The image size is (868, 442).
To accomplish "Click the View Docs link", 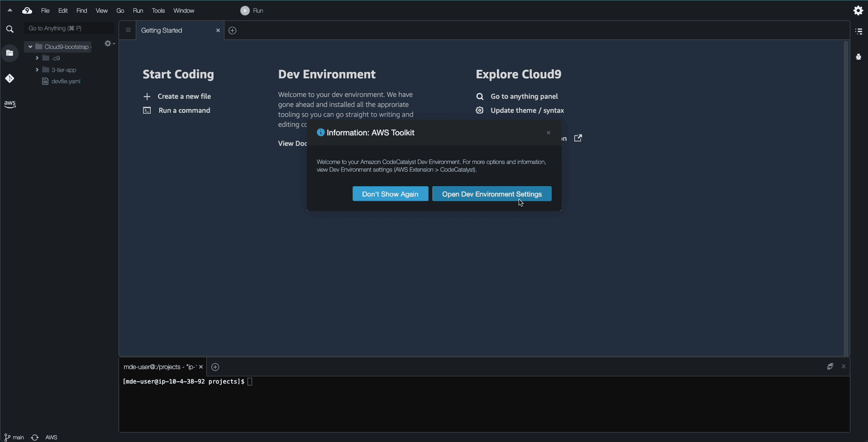I will [292, 144].
